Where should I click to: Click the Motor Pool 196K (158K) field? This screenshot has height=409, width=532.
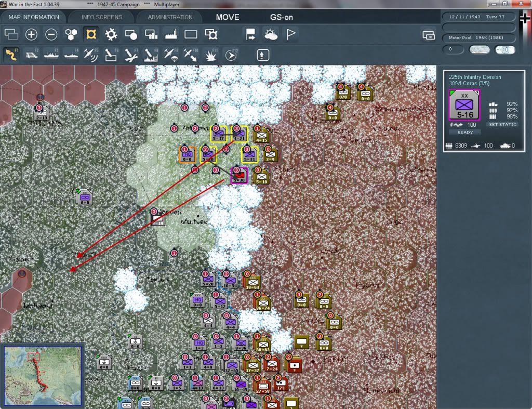(478, 37)
